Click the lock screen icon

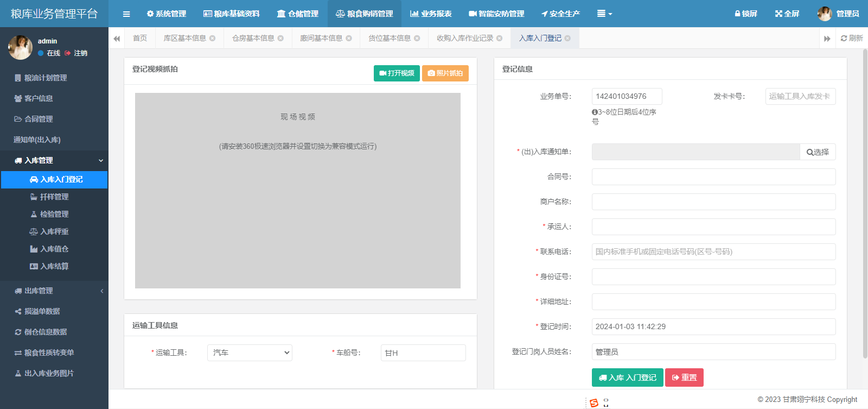(x=746, y=14)
